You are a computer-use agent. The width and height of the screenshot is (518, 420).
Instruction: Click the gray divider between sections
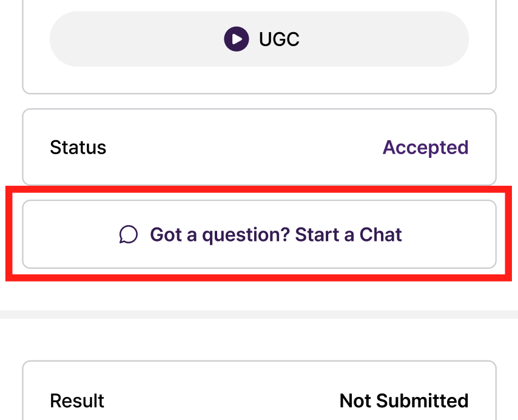pos(259,314)
